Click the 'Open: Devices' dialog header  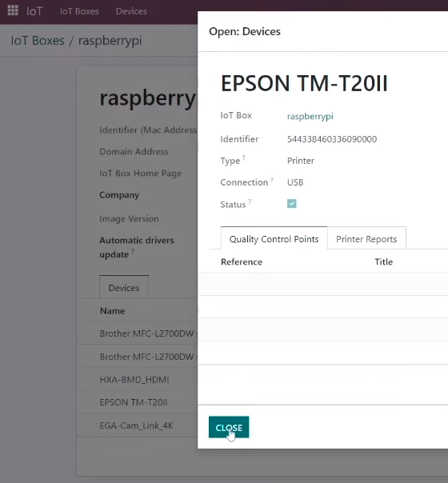click(x=245, y=31)
